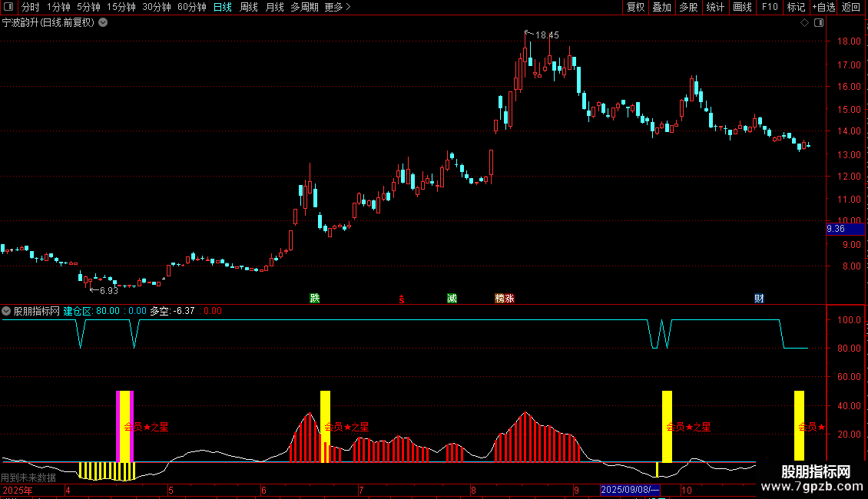Click the blue 财 event marker
Image resolution: width=868 pixels, height=499 pixels.
pyautogui.click(x=759, y=298)
